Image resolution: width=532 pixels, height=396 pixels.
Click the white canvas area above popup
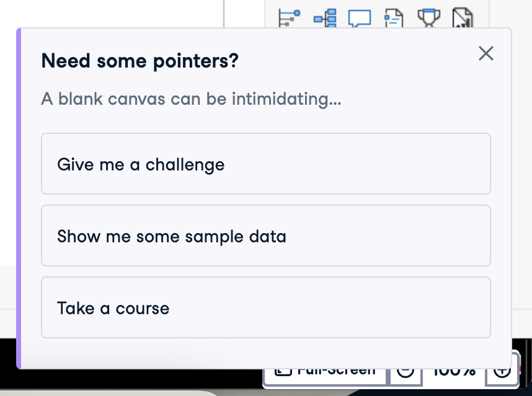(x=111, y=14)
